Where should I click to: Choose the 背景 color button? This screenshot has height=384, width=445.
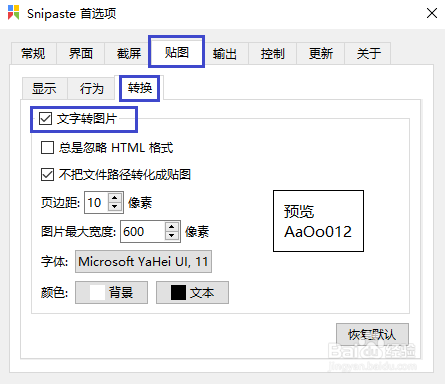click(111, 293)
